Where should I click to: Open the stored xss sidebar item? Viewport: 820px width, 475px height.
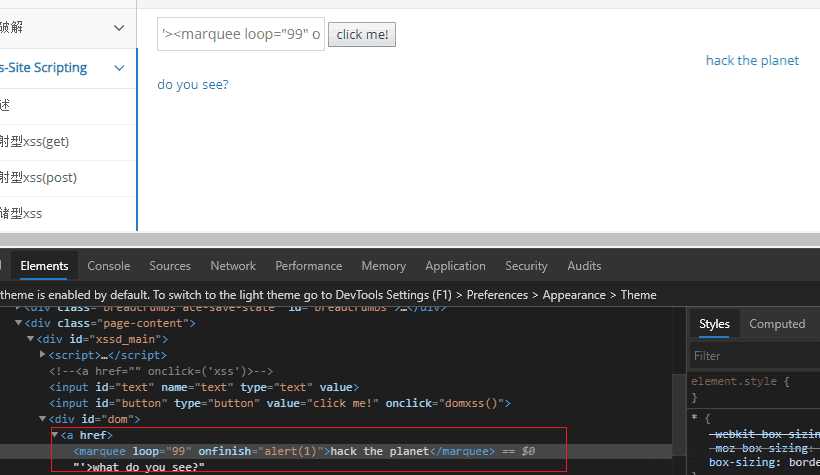click(21, 213)
